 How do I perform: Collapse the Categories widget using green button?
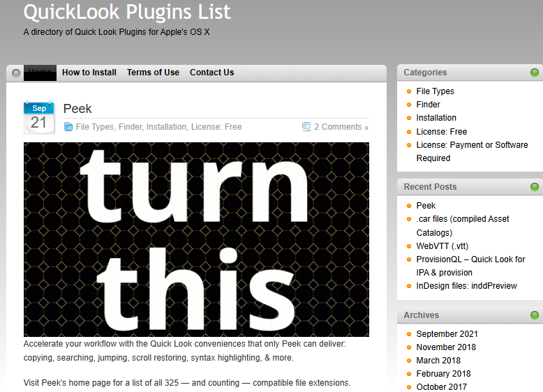point(535,73)
